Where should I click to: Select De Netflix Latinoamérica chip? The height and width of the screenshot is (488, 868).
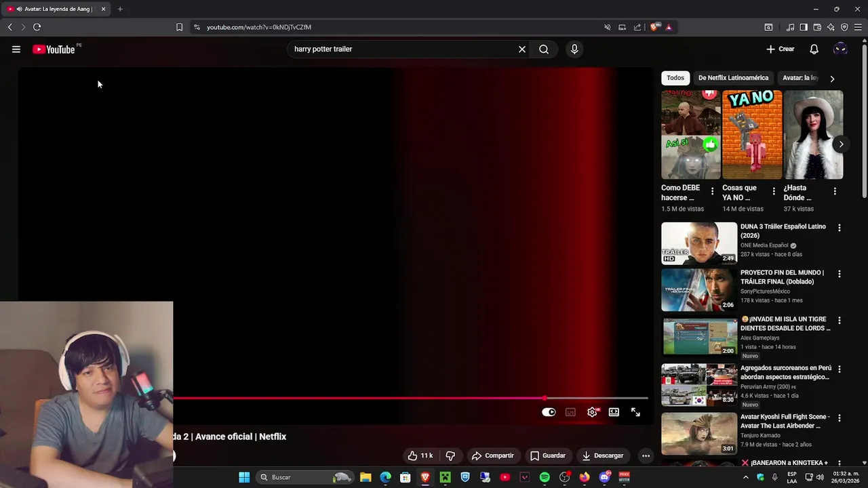point(733,78)
